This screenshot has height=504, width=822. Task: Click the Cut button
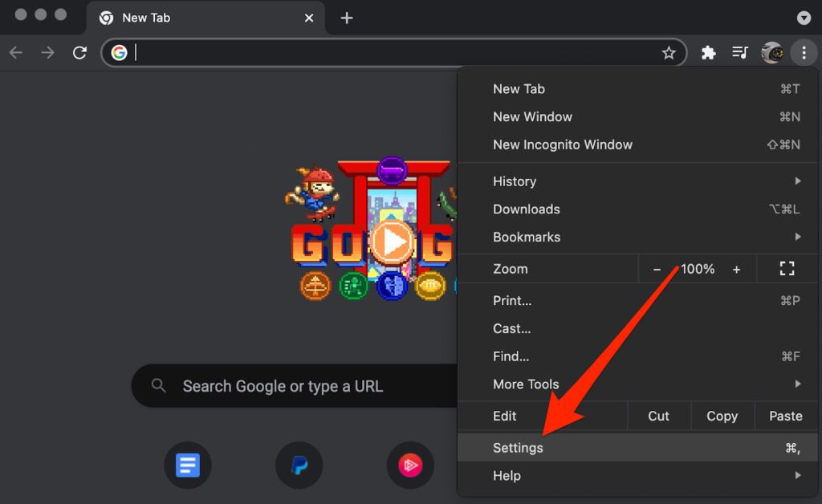(658, 416)
